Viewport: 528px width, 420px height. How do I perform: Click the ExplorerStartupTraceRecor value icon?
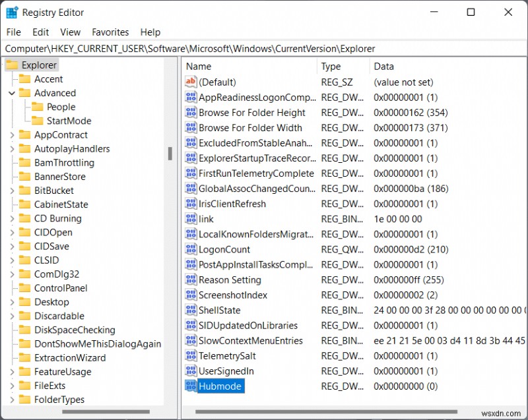pos(191,158)
